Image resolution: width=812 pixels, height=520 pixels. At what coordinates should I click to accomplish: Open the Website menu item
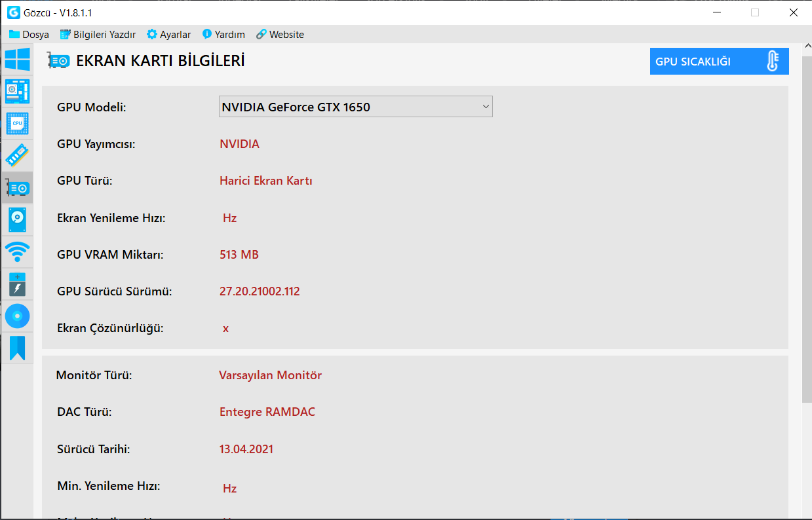(280, 34)
